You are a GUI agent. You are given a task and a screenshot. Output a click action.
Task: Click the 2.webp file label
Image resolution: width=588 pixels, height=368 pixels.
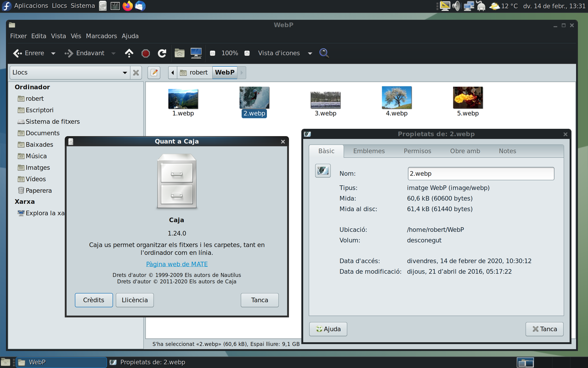(x=254, y=113)
